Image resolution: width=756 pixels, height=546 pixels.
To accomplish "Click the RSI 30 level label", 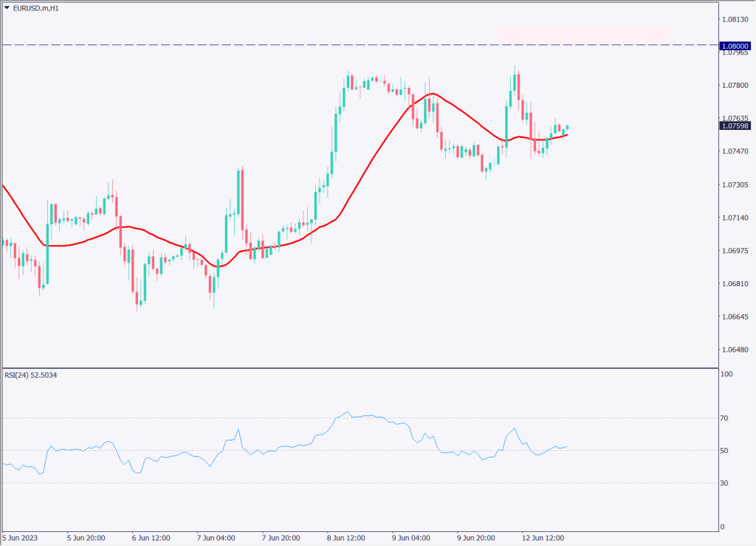I will 725,483.
